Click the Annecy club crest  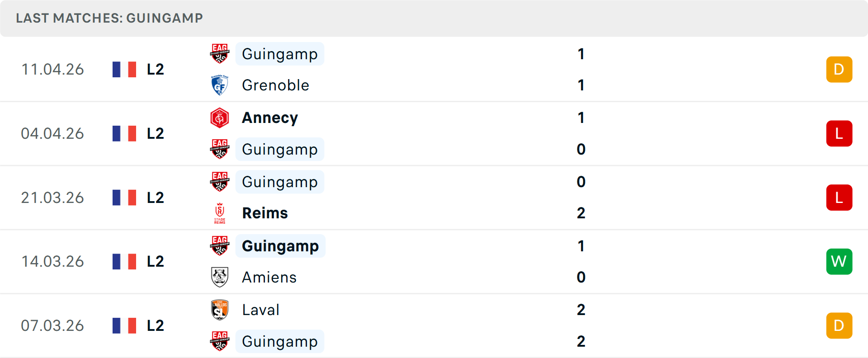[220, 118]
